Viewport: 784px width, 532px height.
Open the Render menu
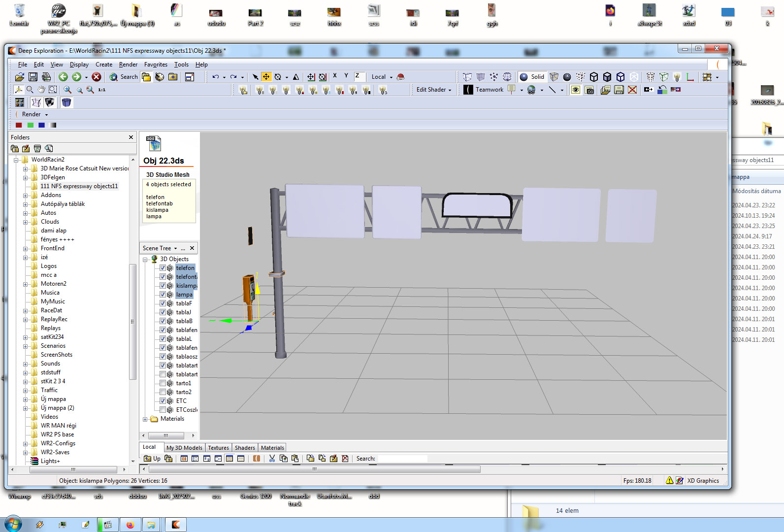point(128,65)
